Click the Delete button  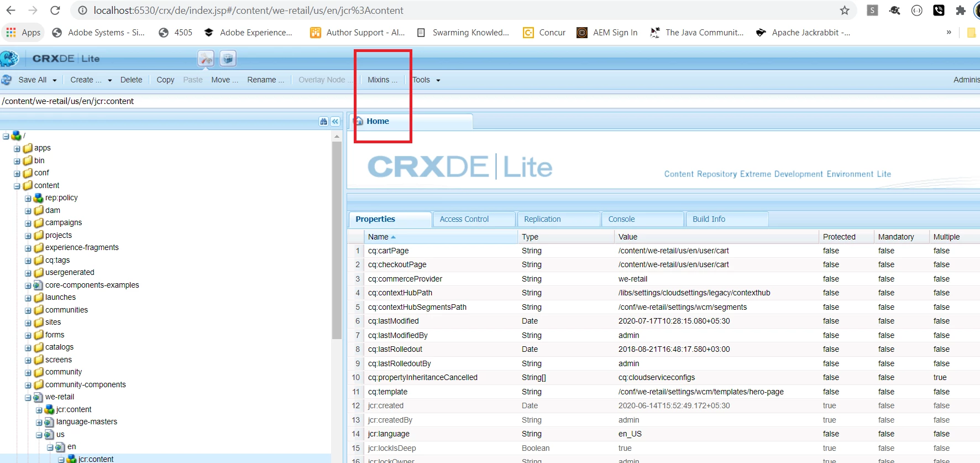[131, 80]
